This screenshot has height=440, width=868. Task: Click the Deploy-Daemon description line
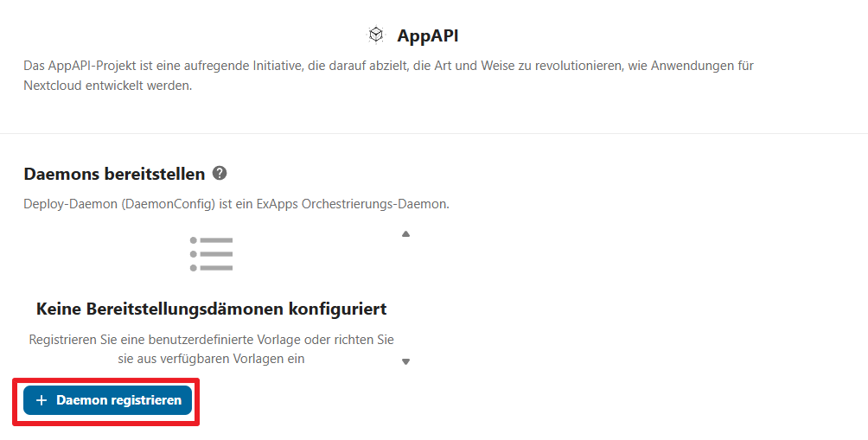click(236, 204)
